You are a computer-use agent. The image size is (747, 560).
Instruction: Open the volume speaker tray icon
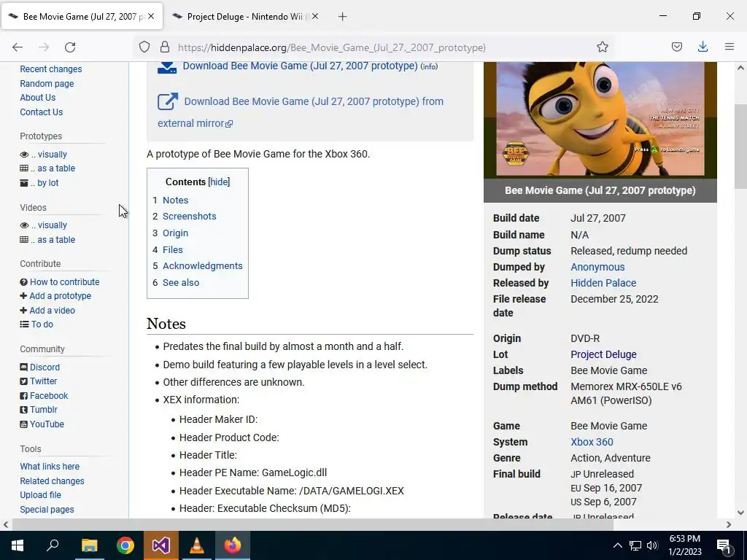point(652,545)
